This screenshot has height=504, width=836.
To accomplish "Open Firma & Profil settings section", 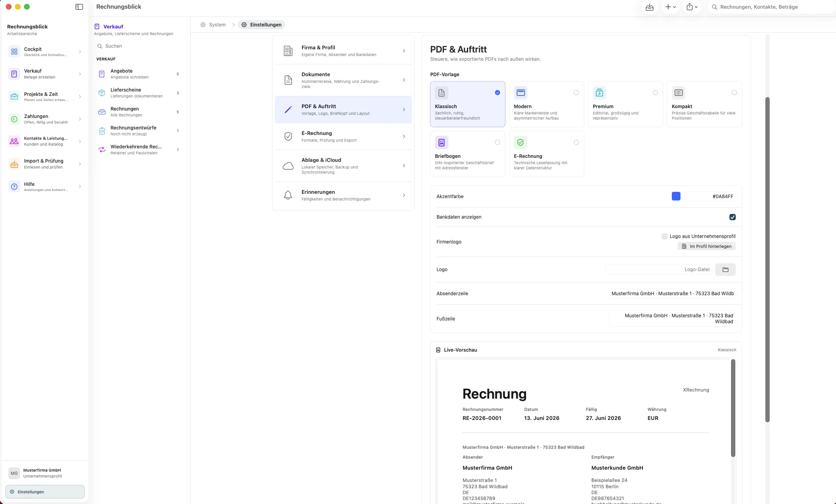I will pos(343,51).
